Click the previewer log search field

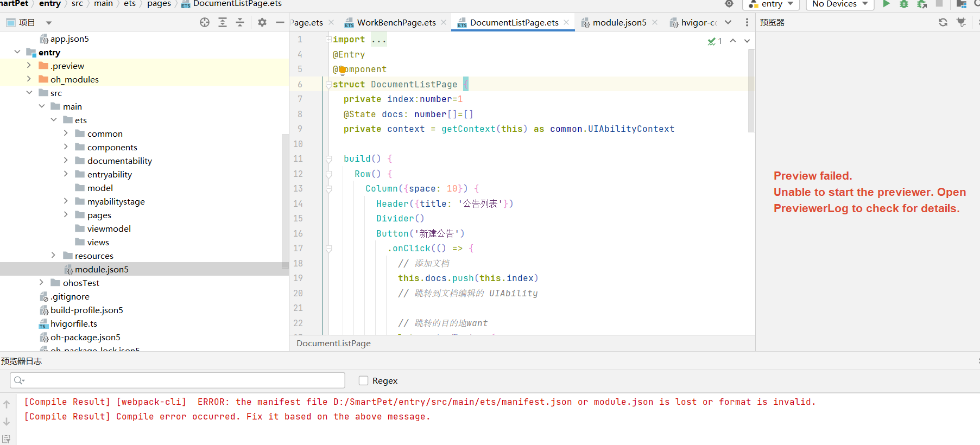(x=178, y=380)
